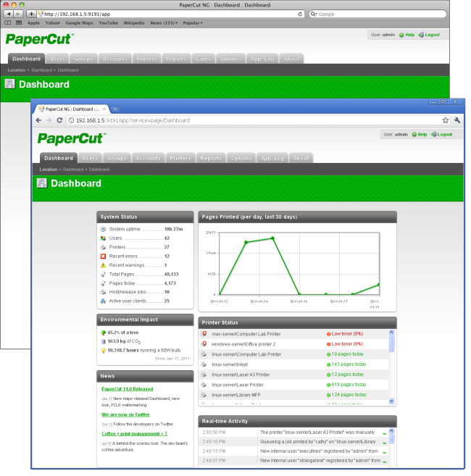
Task: Switch to the Reports tab in Chrome window
Action: pos(211,158)
